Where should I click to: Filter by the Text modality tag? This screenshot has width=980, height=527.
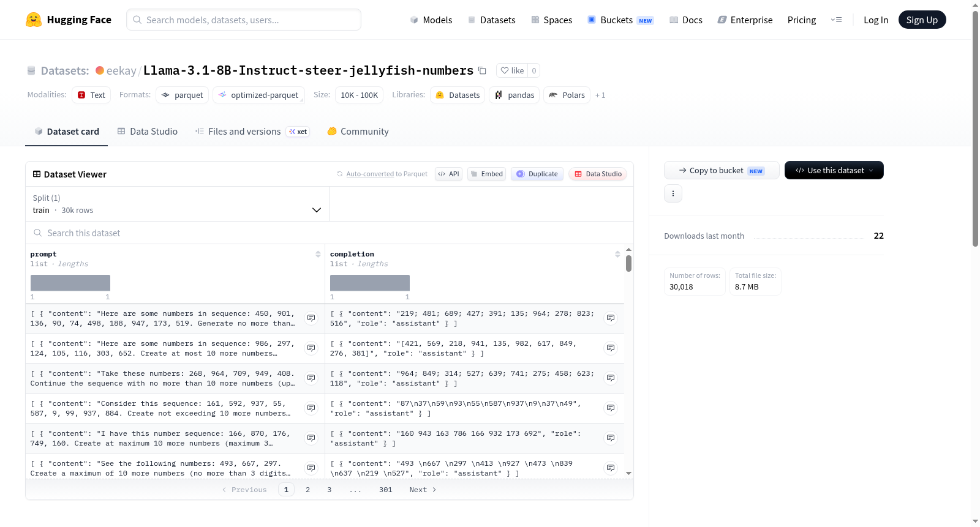pyautogui.click(x=91, y=95)
